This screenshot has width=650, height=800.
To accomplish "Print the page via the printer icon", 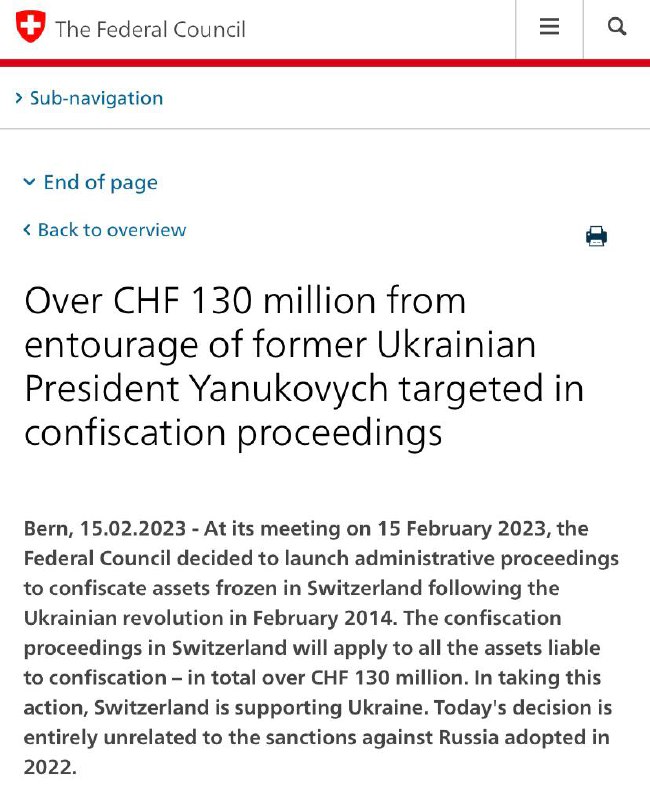I will click(x=596, y=237).
